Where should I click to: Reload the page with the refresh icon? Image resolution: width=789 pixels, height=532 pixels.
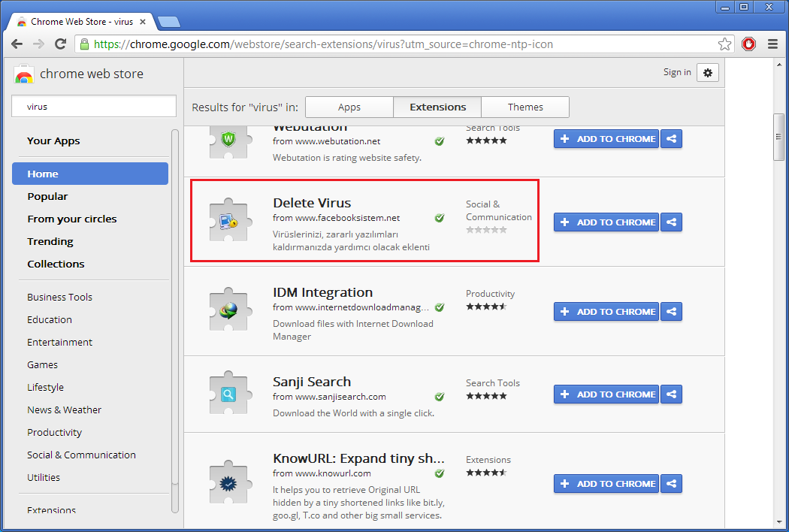tap(60, 44)
